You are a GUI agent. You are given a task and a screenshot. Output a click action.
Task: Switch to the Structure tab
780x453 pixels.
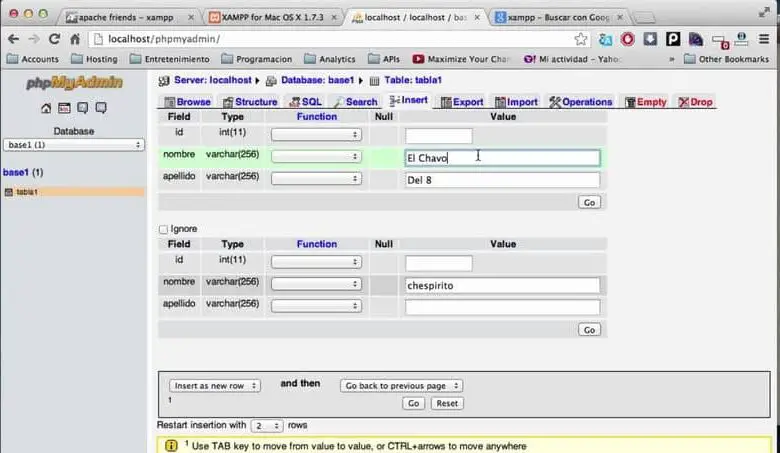[x=250, y=102]
